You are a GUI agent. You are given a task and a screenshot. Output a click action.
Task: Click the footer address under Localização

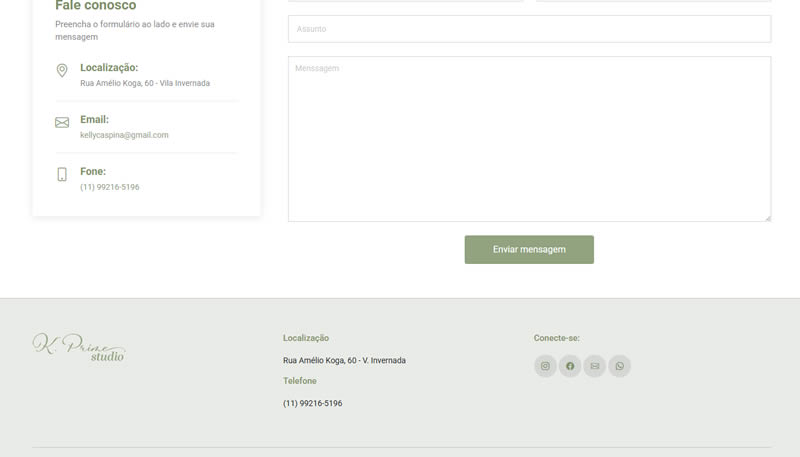[x=344, y=360]
